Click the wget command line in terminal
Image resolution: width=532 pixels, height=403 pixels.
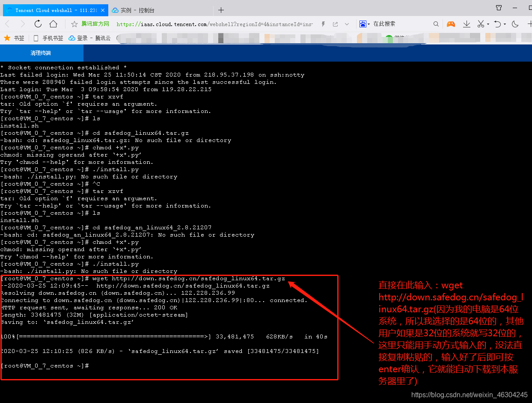click(x=143, y=279)
